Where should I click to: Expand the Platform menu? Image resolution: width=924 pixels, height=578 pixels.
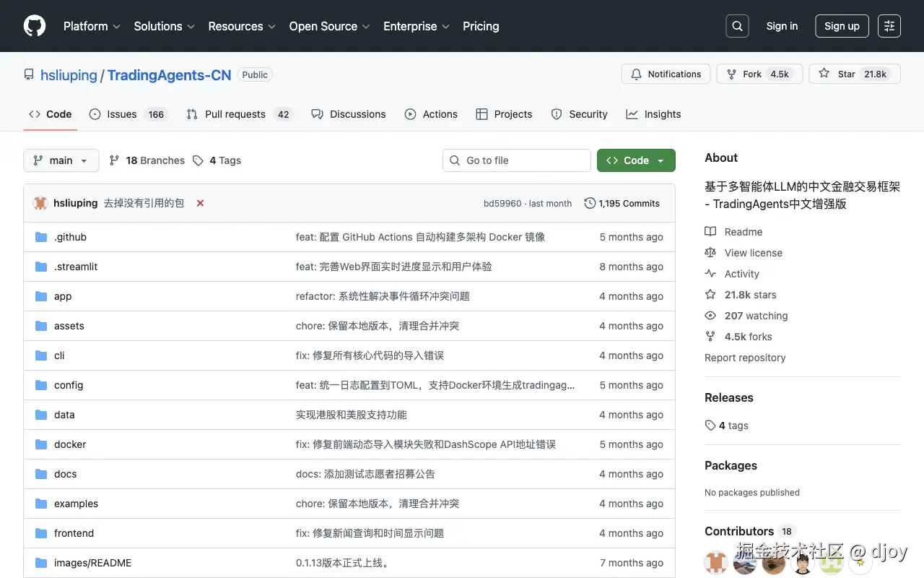click(x=92, y=26)
